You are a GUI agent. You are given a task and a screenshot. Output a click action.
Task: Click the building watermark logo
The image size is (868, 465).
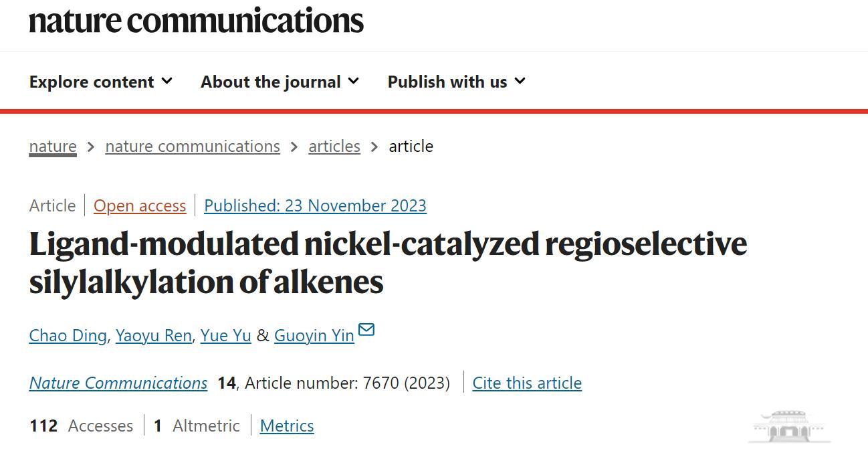pos(789,426)
